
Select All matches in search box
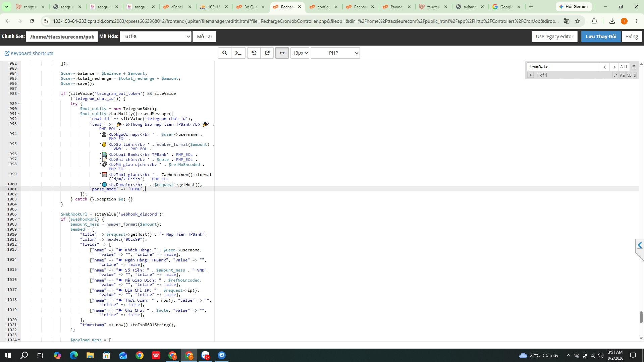click(624, 67)
